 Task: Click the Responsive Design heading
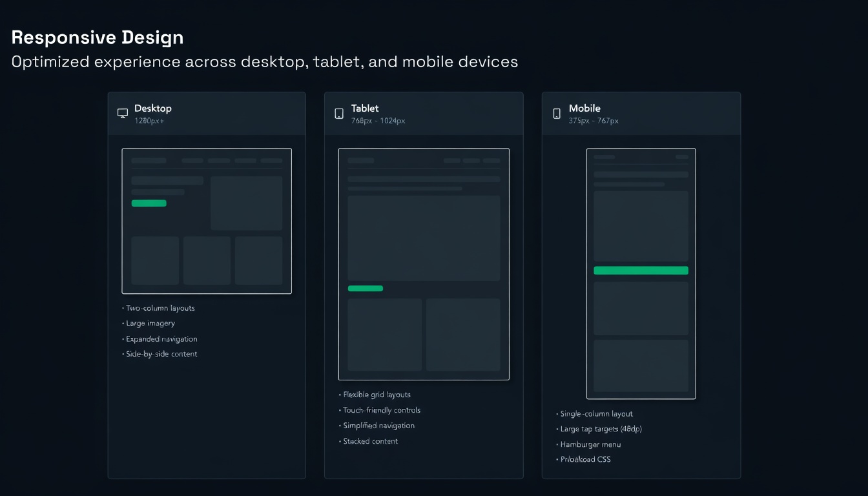click(x=97, y=37)
